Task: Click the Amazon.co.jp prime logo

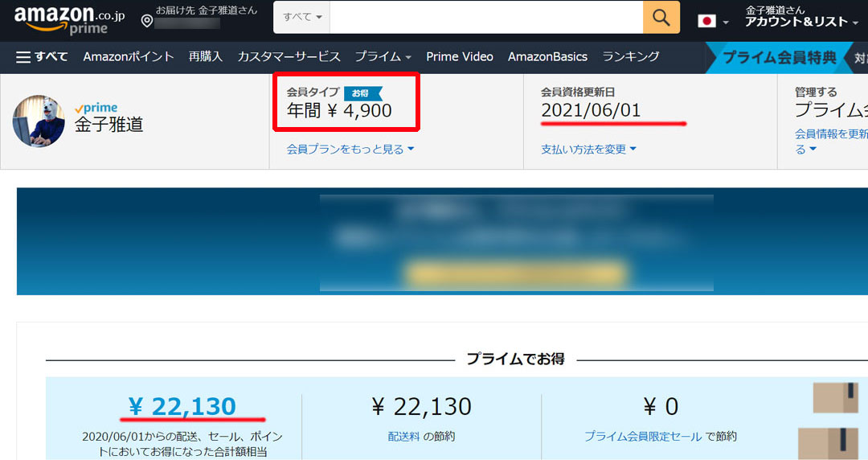Action: (x=69, y=20)
